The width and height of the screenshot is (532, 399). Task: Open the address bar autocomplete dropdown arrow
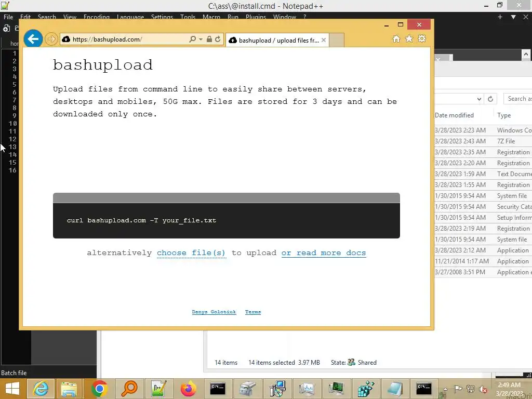pyautogui.click(x=201, y=39)
